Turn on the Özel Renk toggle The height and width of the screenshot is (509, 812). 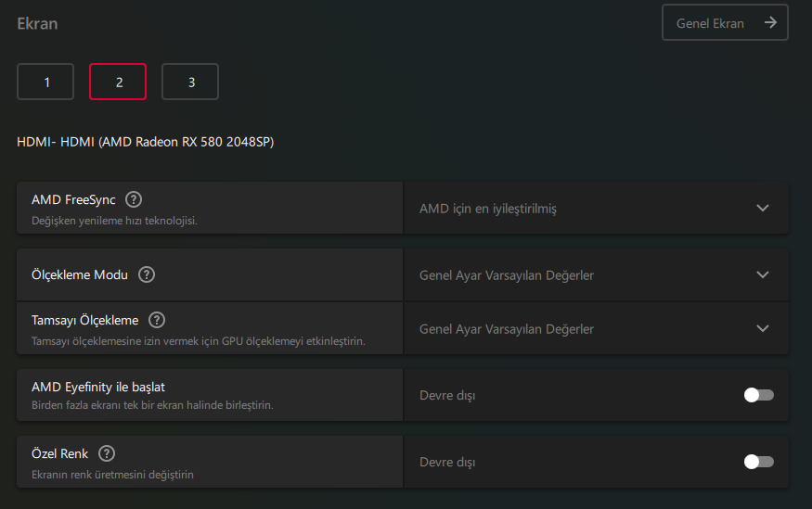(758, 462)
